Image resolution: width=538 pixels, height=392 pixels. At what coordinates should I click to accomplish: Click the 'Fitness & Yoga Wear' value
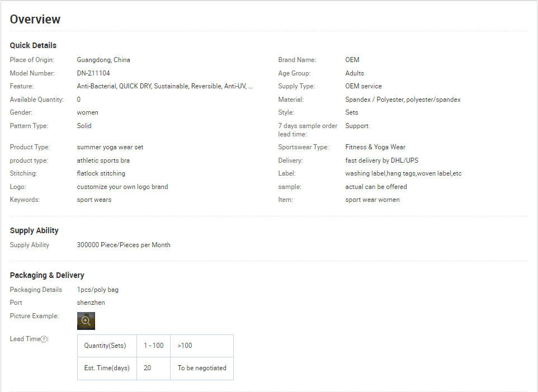click(375, 147)
